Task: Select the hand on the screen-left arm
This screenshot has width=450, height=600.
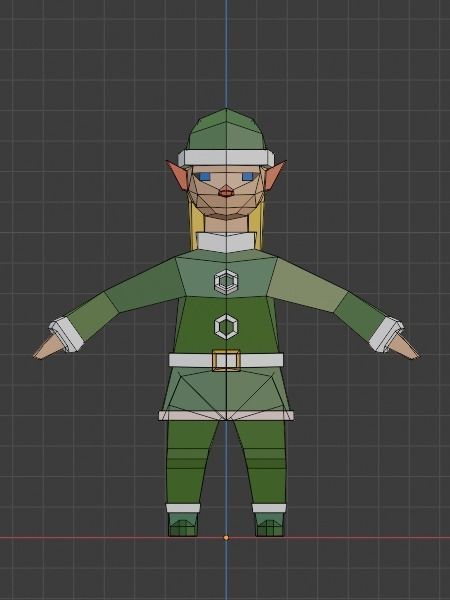Action: pos(47,348)
